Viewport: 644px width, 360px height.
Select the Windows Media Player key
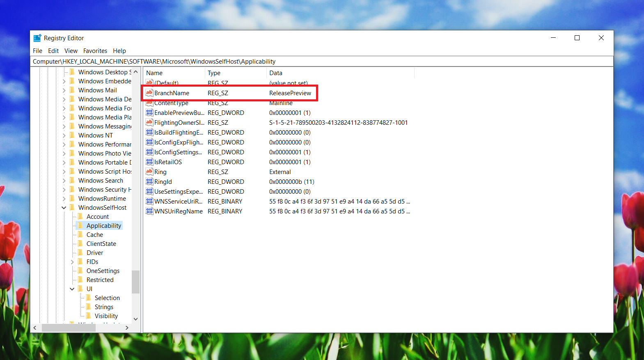(105, 117)
